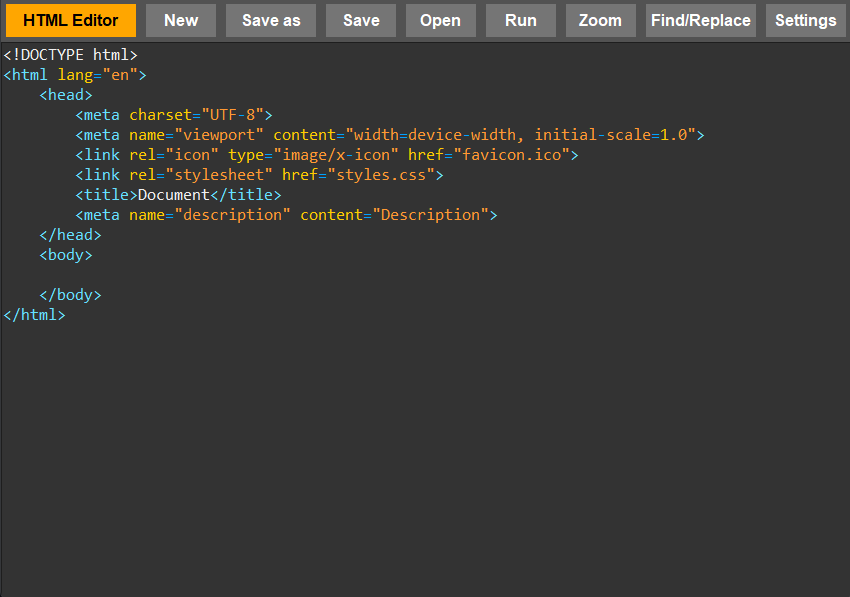Place cursor on opening <head> tag

click(66, 95)
